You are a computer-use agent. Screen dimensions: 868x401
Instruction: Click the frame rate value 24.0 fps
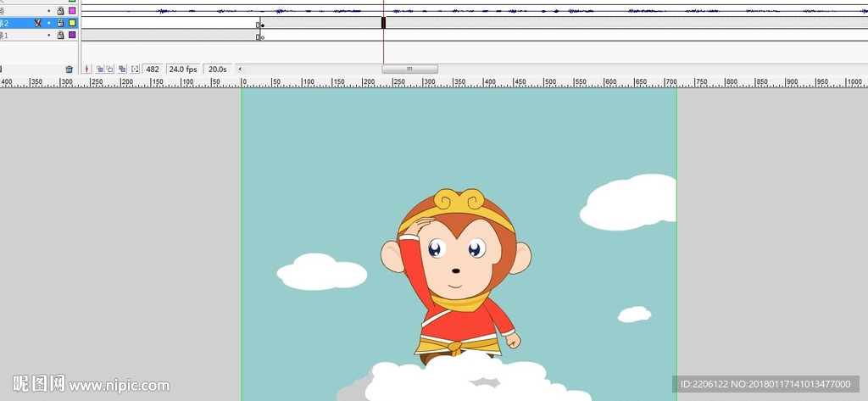[x=183, y=70]
